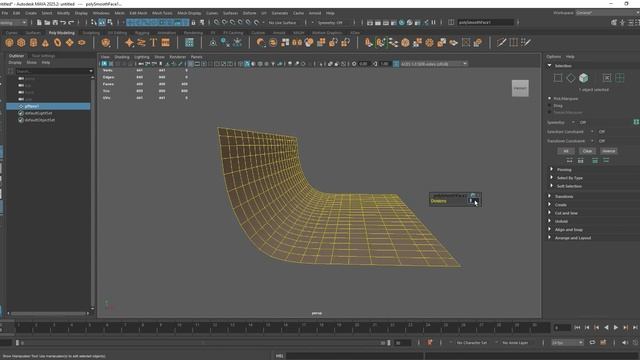Screen dimensions: 640x360
Task: Click the Insert Edge Loop shelf icon
Action: (x=514, y=42)
